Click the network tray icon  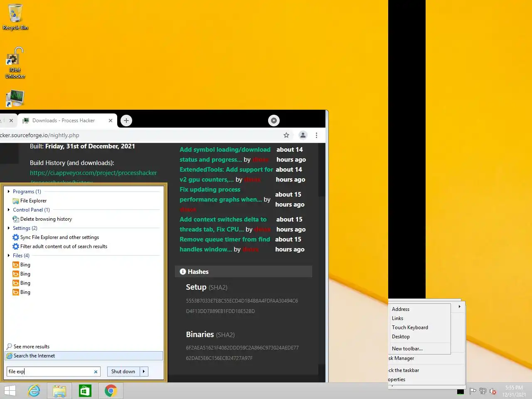click(x=483, y=391)
